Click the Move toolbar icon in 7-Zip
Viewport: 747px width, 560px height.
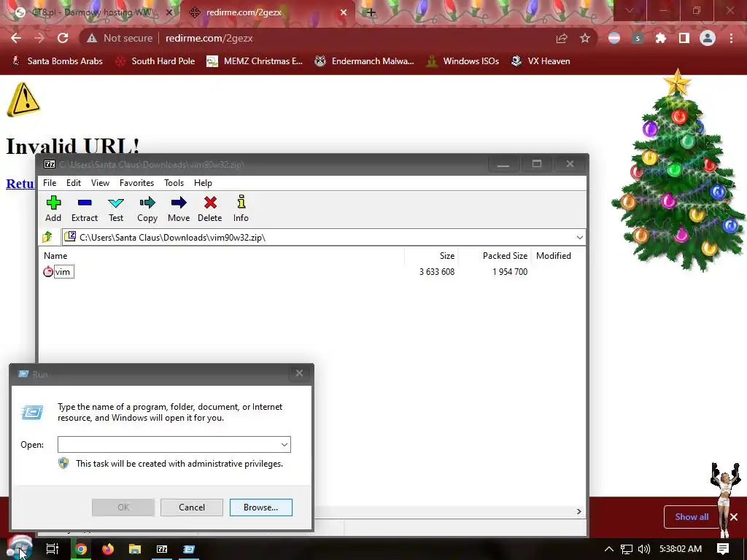tap(179, 209)
